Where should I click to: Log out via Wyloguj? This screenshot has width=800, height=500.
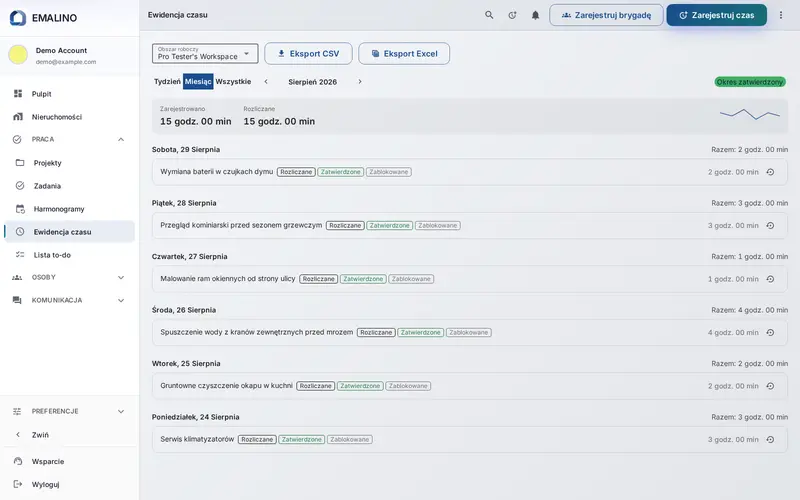pos(69,484)
